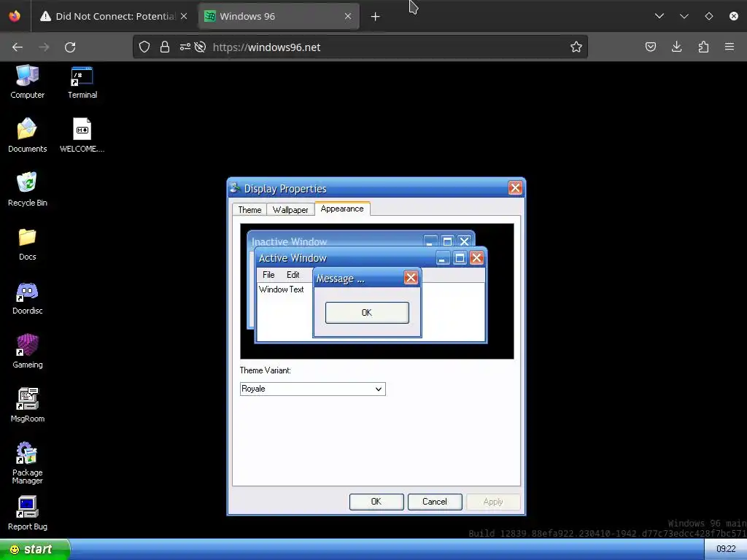Close the Did Not Connect tab

click(x=184, y=16)
